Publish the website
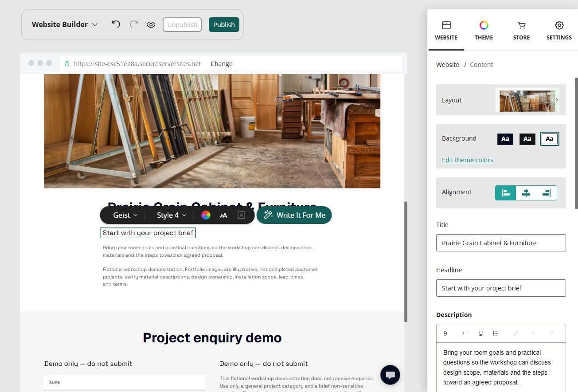 coord(224,25)
